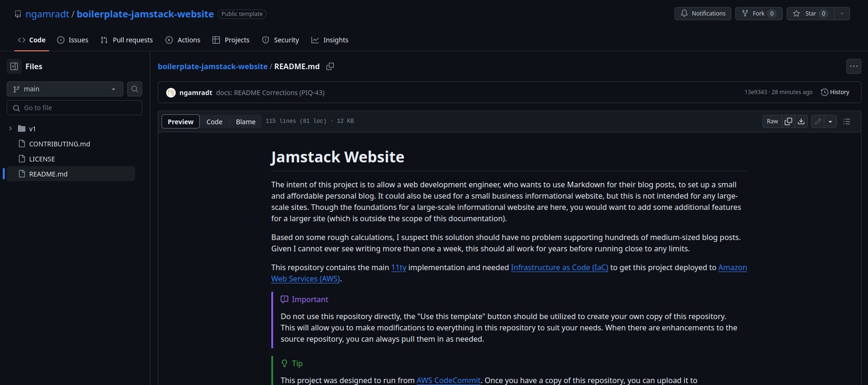Collapse the Files side panel icon
The height and width of the screenshot is (385, 868).
[x=14, y=66]
